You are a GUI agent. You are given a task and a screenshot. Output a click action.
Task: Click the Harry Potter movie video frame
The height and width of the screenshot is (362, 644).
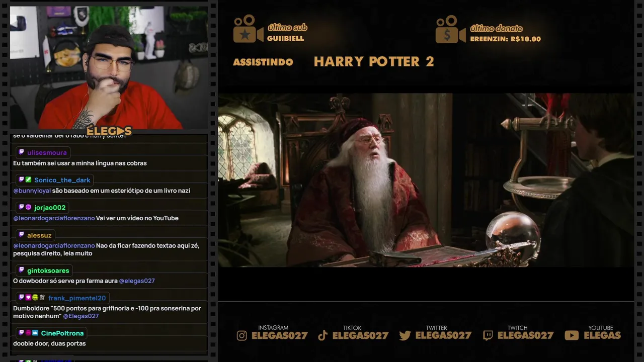pyautogui.click(x=426, y=180)
